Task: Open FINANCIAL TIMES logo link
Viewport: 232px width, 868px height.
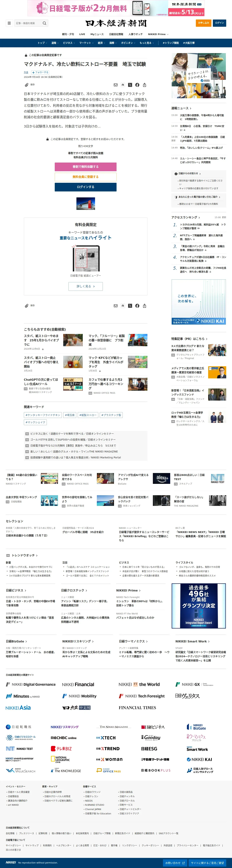Action: [x=137, y=708]
